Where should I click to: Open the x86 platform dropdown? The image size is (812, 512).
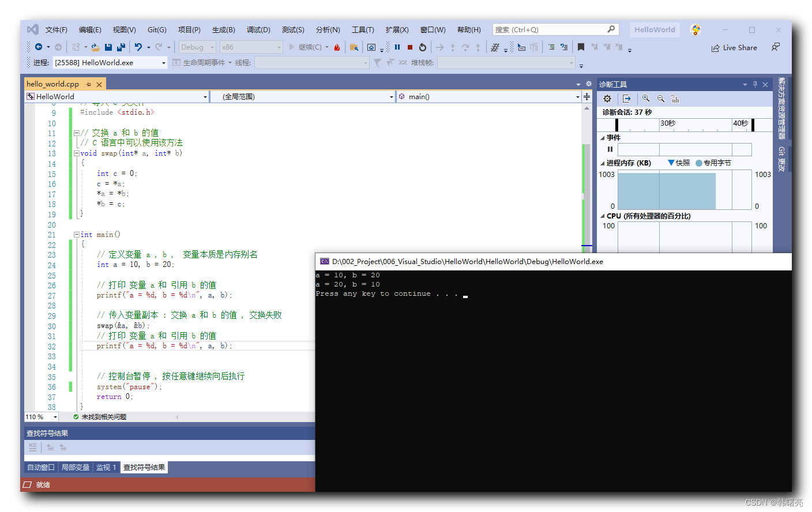[251, 47]
